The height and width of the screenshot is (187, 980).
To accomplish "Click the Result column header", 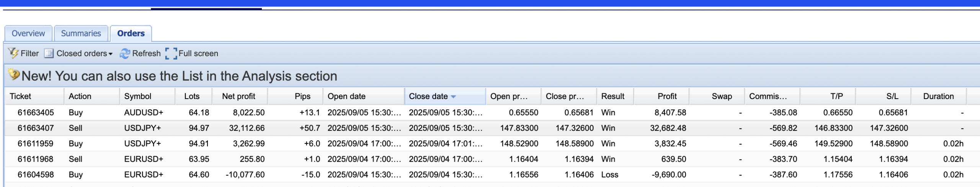I will click(612, 96).
